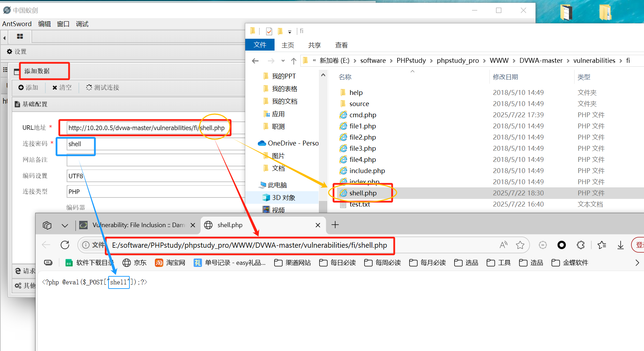Open the AntSword menu
This screenshot has height=351, width=644.
(x=17, y=24)
